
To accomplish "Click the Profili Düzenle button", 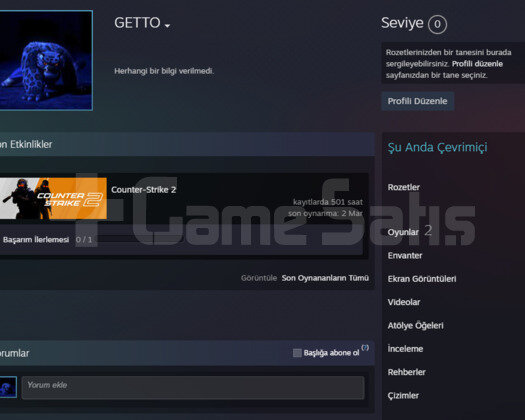I will pos(418,101).
